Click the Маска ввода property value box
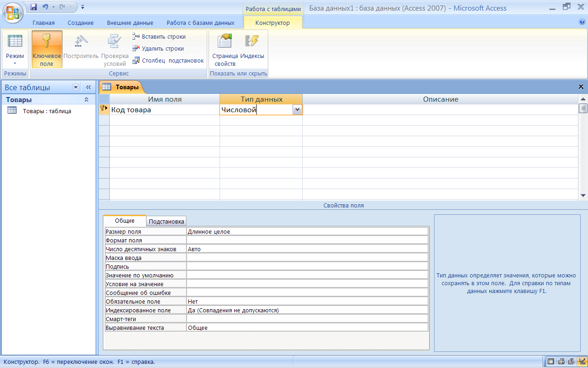 coord(307,258)
